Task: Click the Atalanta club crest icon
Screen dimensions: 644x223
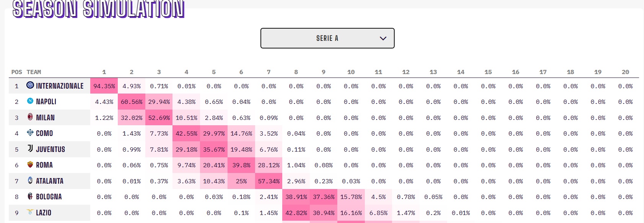Action: [30, 180]
